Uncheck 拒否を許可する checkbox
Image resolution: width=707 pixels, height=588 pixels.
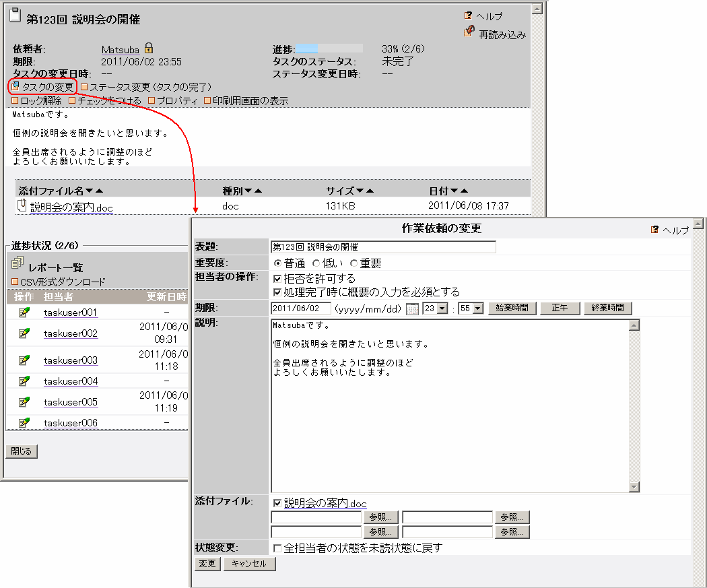tap(277, 278)
